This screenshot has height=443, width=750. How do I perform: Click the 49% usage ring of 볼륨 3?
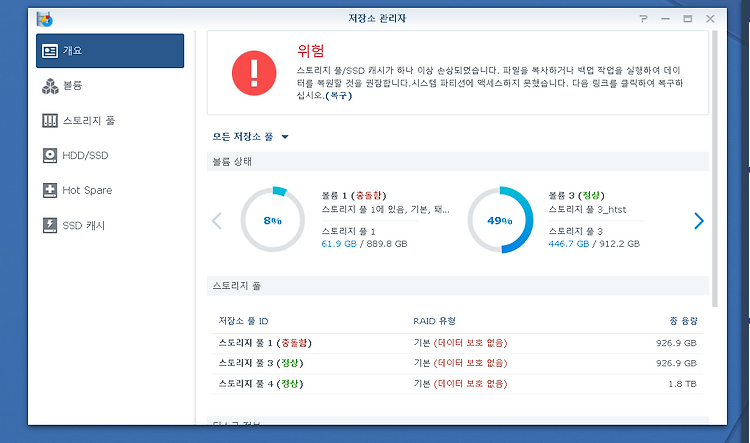(x=500, y=220)
